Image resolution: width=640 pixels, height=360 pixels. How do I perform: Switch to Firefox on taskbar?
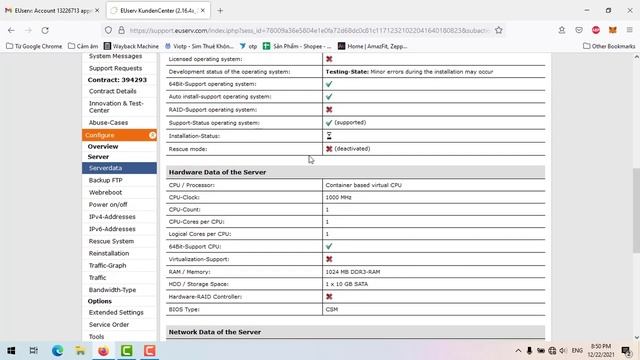[x=103, y=351]
